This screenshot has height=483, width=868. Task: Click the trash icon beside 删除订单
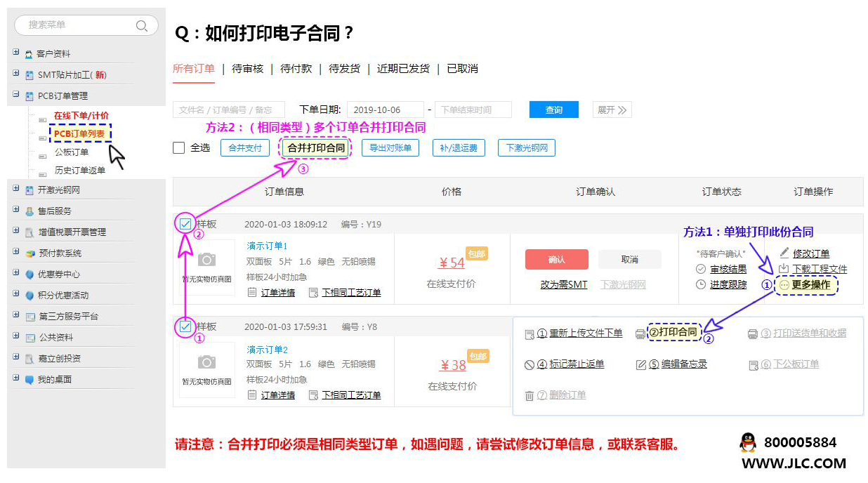tap(530, 395)
